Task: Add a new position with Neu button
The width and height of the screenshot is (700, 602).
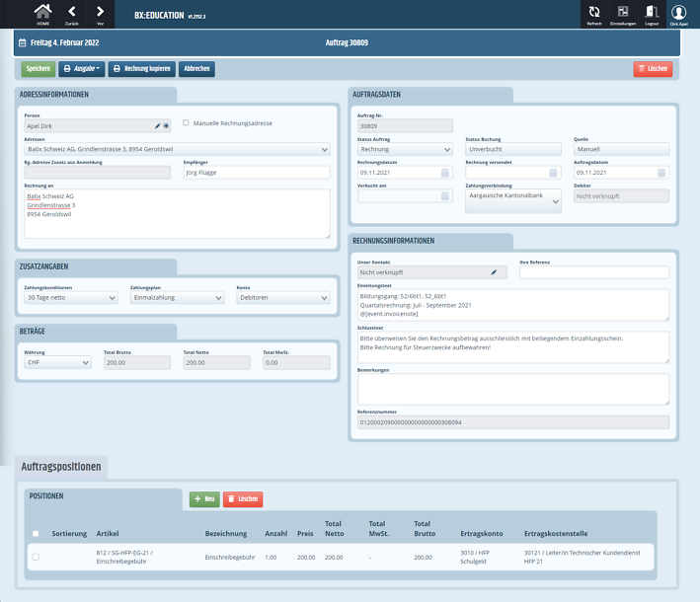Action: (x=204, y=499)
